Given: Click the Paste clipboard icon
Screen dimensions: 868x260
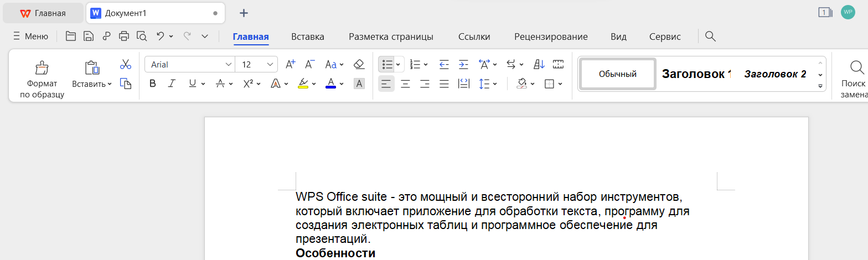Looking at the screenshot, I should point(92,67).
